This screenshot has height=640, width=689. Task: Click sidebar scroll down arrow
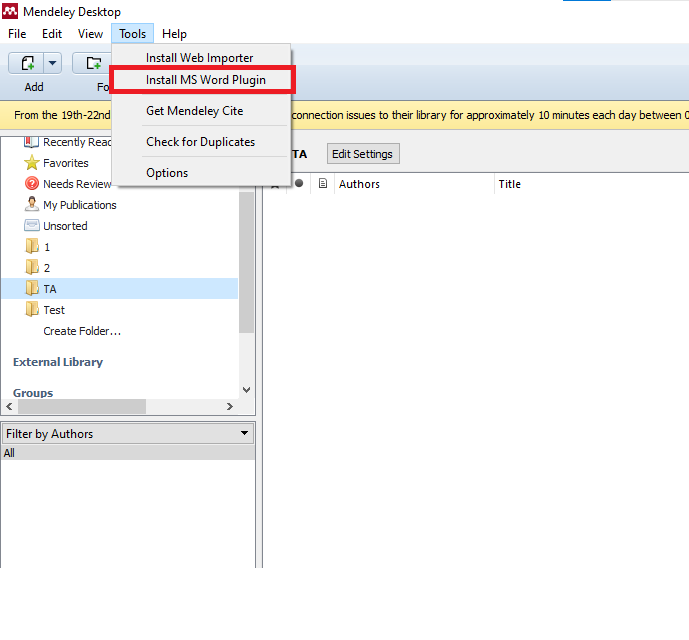pos(247,390)
